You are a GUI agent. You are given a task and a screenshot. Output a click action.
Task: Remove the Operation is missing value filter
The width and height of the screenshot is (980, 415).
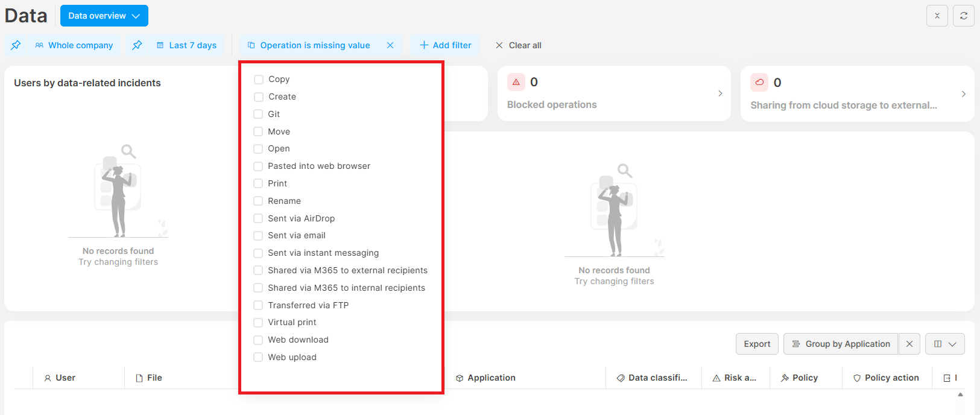click(390, 45)
